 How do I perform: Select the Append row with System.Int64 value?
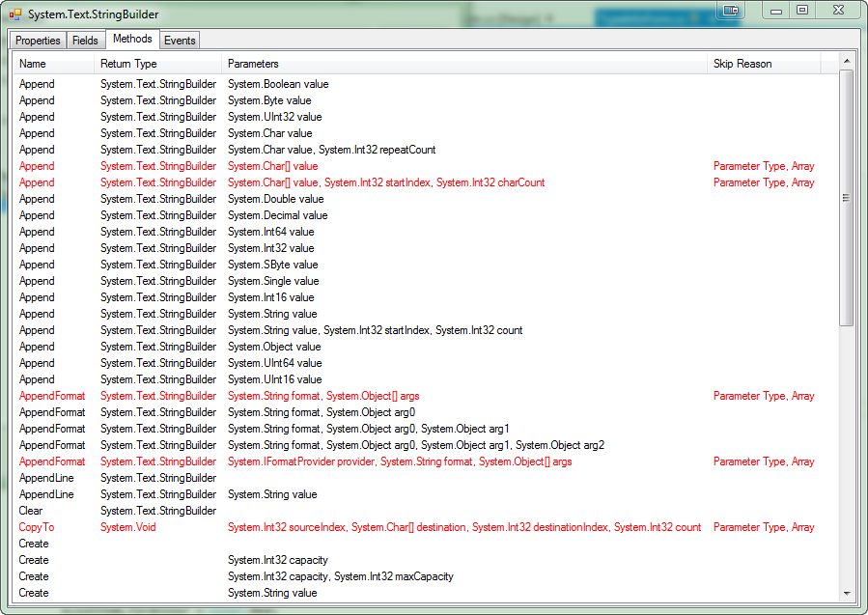pos(426,232)
